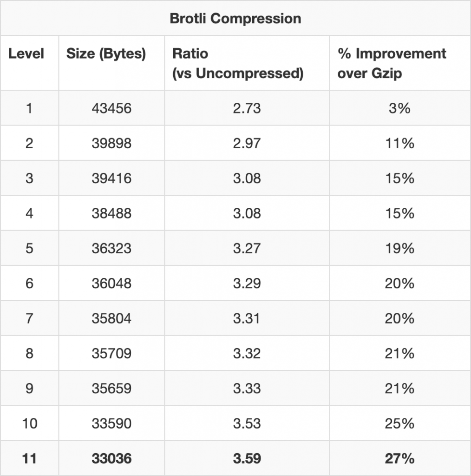The width and height of the screenshot is (471, 476).
Task: Click the Size (Bytes) column header
Action: pos(106,54)
